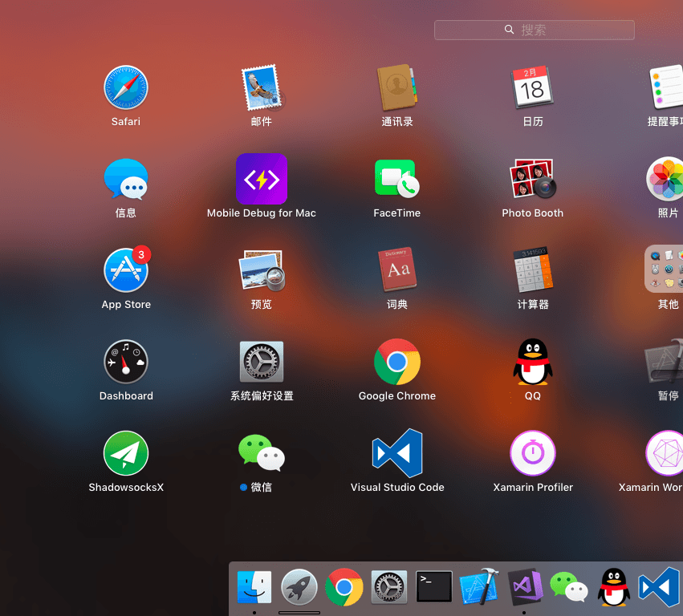
Task: Launch Calculator (计算器)
Action: [x=532, y=269]
